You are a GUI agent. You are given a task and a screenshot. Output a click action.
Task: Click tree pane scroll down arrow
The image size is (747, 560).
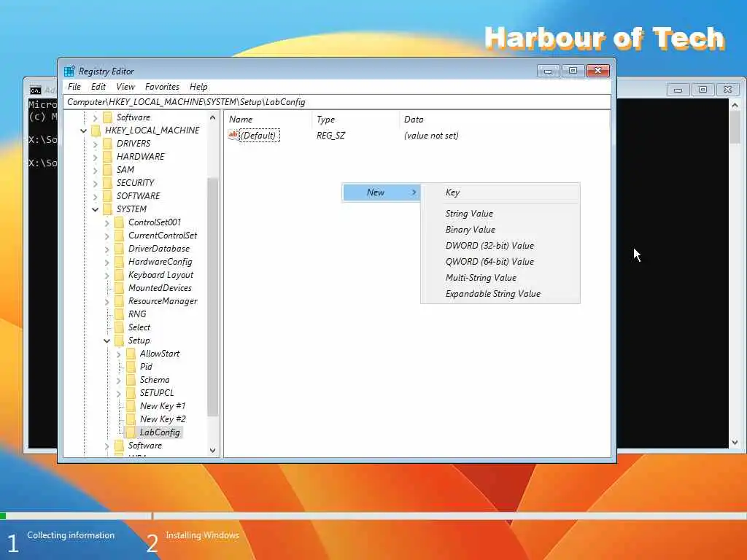tap(212, 450)
